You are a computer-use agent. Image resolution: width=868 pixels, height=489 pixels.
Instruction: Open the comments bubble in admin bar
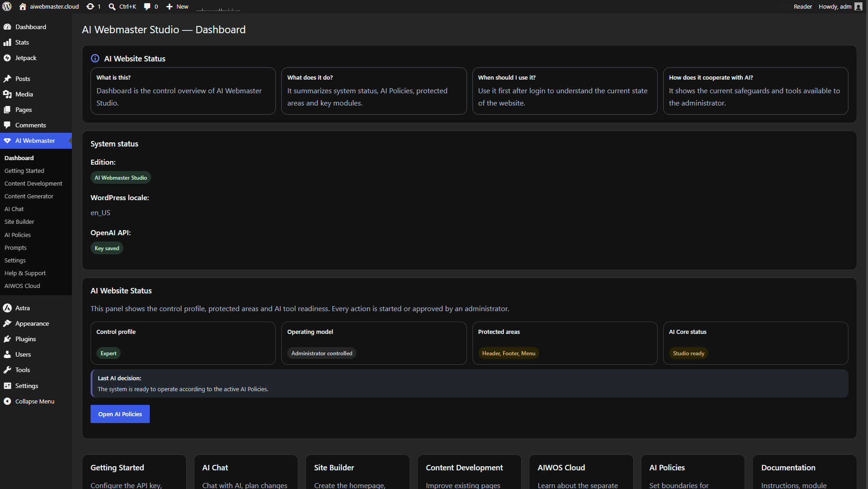[x=147, y=6]
